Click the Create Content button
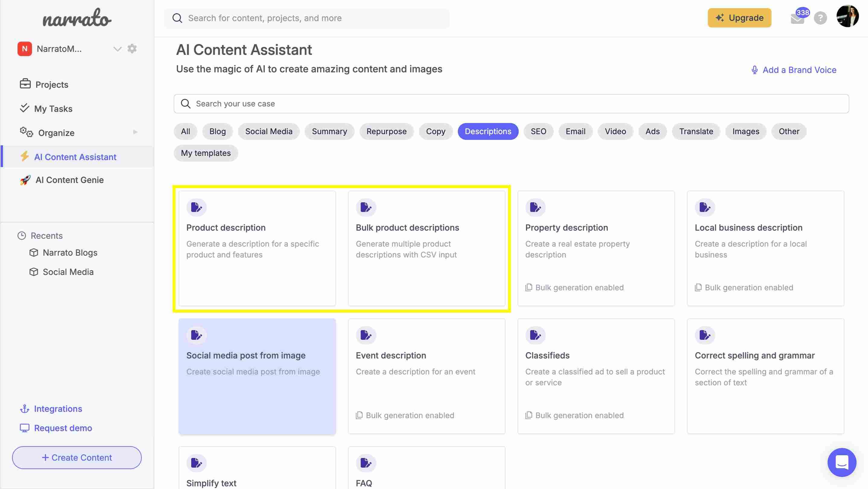868x489 pixels. pyautogui.click(x=76, y=457)
